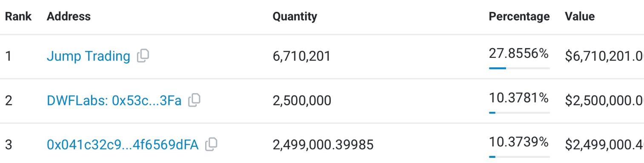Copy the 0x041c32c9...4f6569dFA address
The height and width of the screenshot is (163, 644).
click(211, 145)
